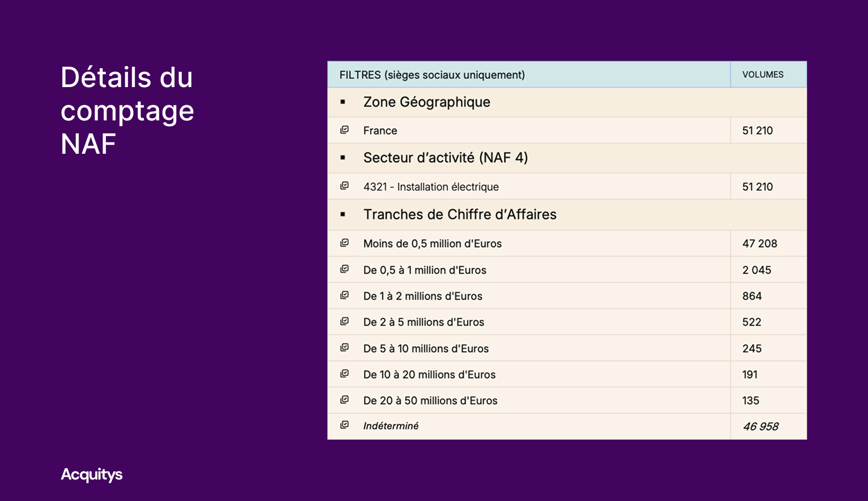This screenshot has height=501, width=868.
Task: Click the icon beside the France row
Action: 344,130
